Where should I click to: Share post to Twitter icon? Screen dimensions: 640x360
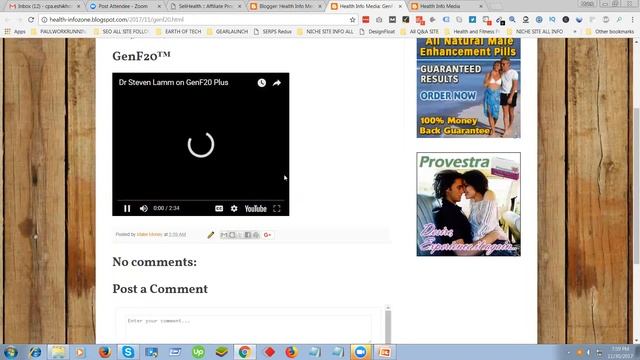240,235
